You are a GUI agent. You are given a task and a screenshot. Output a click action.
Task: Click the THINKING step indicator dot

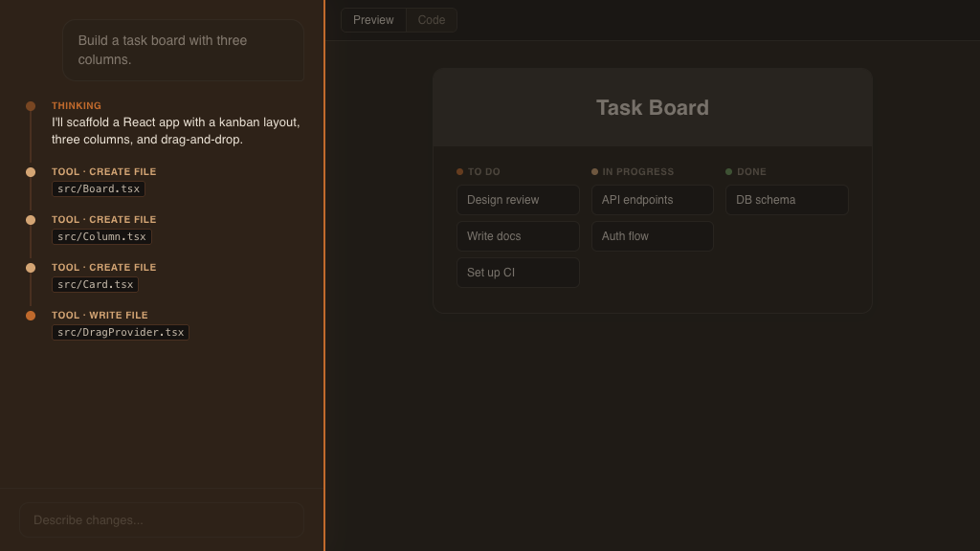(x=32, y=106)
